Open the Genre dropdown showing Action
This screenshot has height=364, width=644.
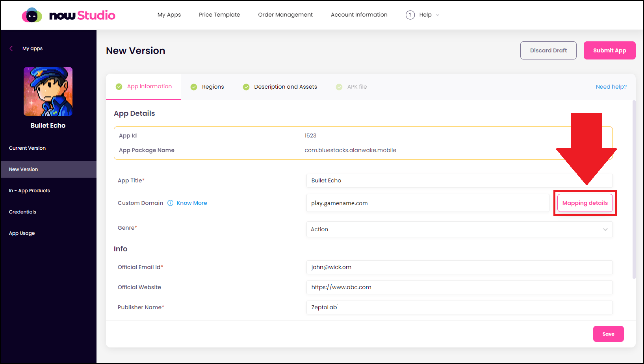pyautogui.click(x=459, y=229)
